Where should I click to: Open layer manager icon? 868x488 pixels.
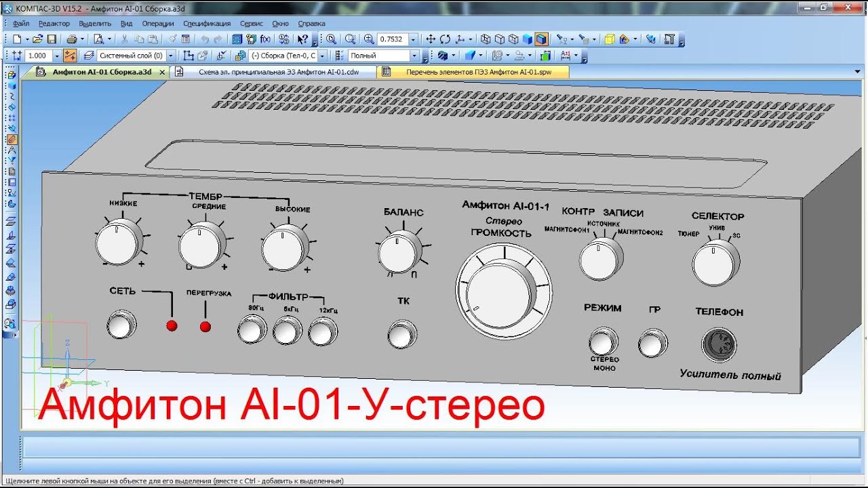89,56
